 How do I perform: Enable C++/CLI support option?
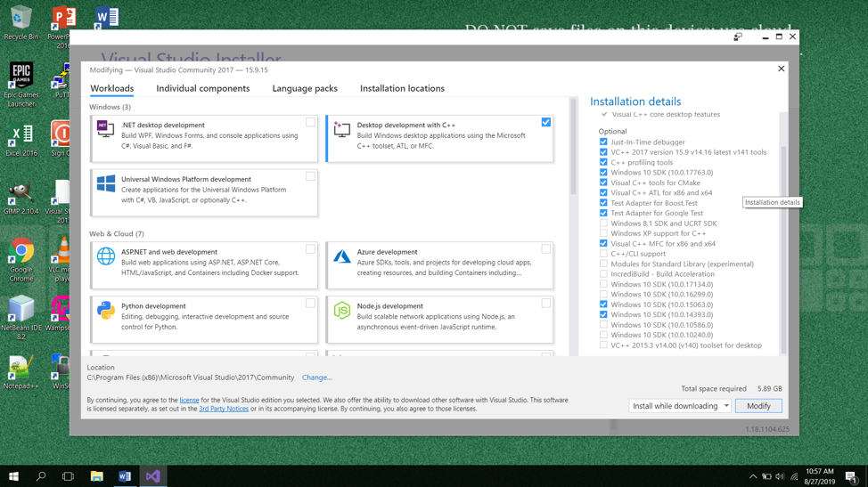tap(603, 253)
